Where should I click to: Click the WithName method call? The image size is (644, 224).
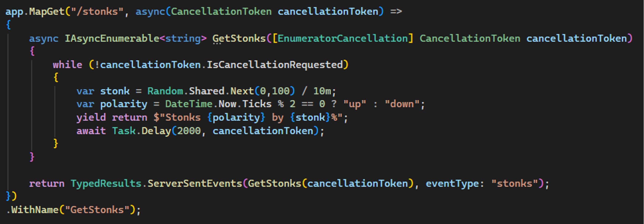[x=35, y=210]
